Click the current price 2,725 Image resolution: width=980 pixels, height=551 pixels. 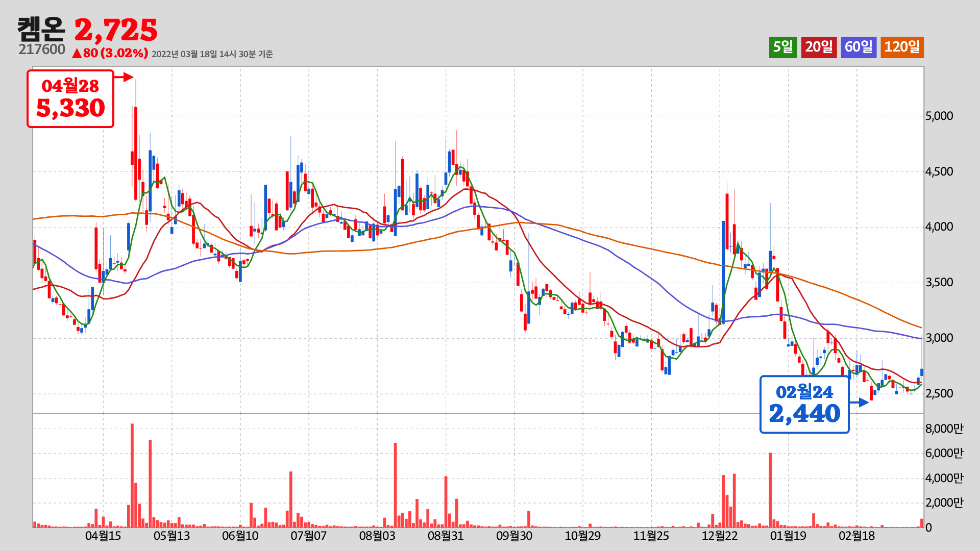click(x=116, y=30)
